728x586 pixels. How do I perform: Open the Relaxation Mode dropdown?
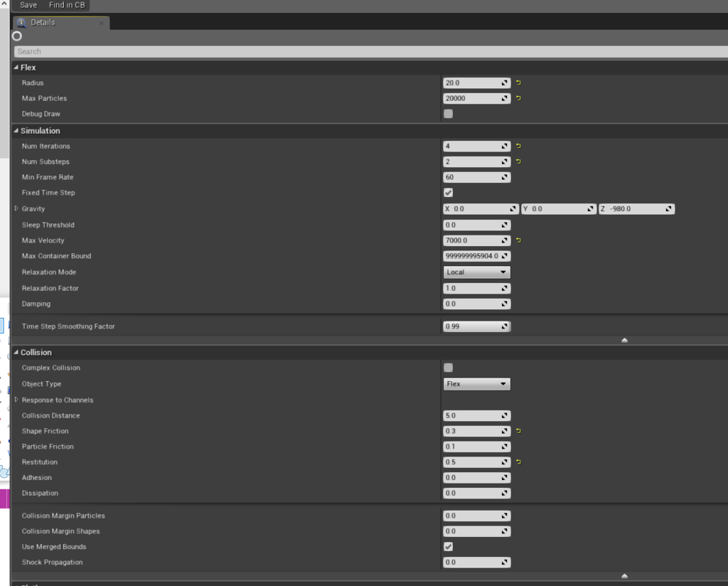click(x=477, y=272)
